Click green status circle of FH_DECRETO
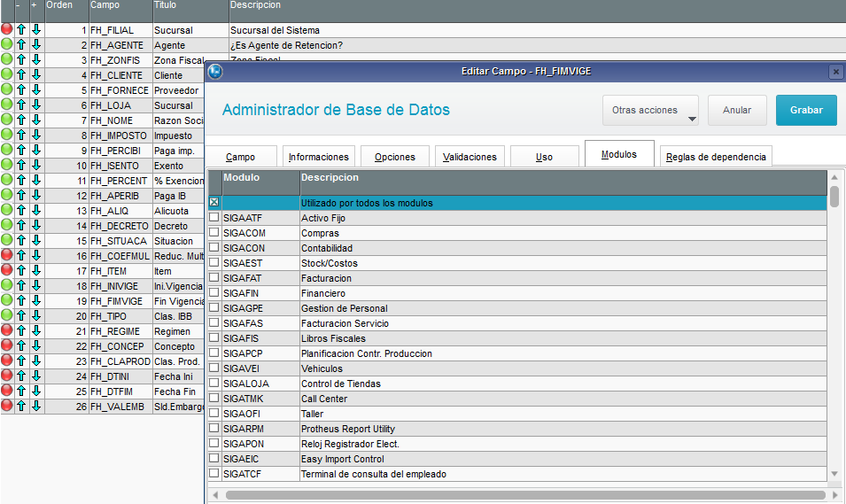The height and width of the screenshot is (504, 846). [x=6, y=225]
